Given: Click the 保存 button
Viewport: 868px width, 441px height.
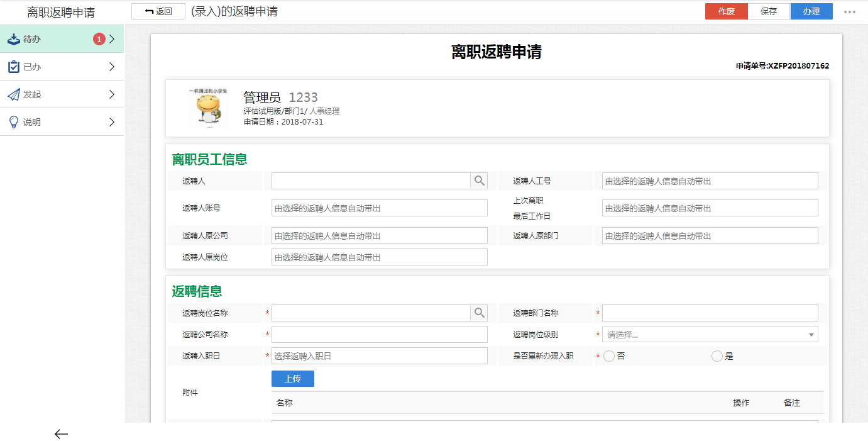Looking at the screenshot, I should 769,11.
